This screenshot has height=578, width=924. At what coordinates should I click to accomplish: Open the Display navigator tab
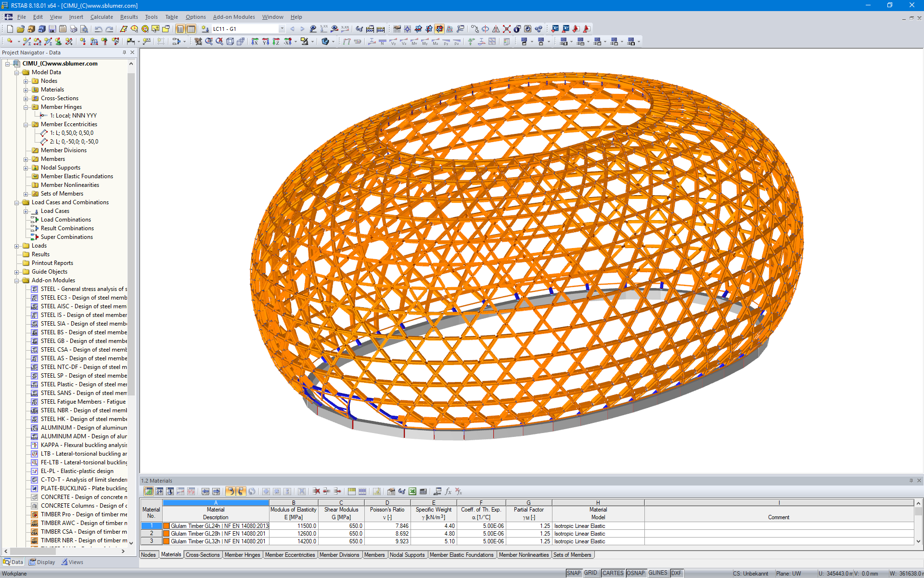point(42,562)
